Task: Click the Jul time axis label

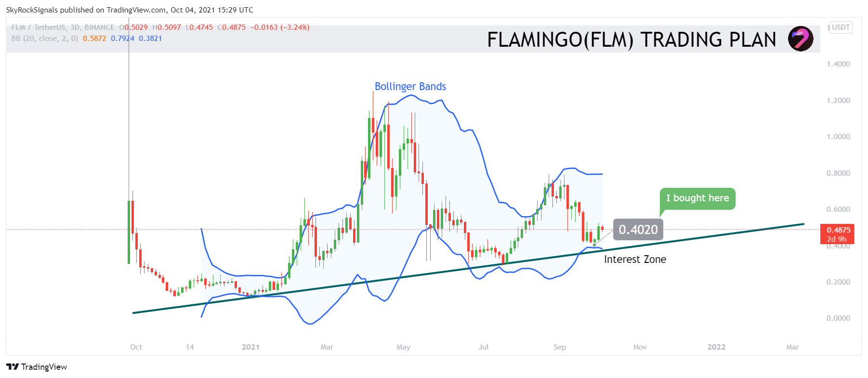Action: pos(484,347)
